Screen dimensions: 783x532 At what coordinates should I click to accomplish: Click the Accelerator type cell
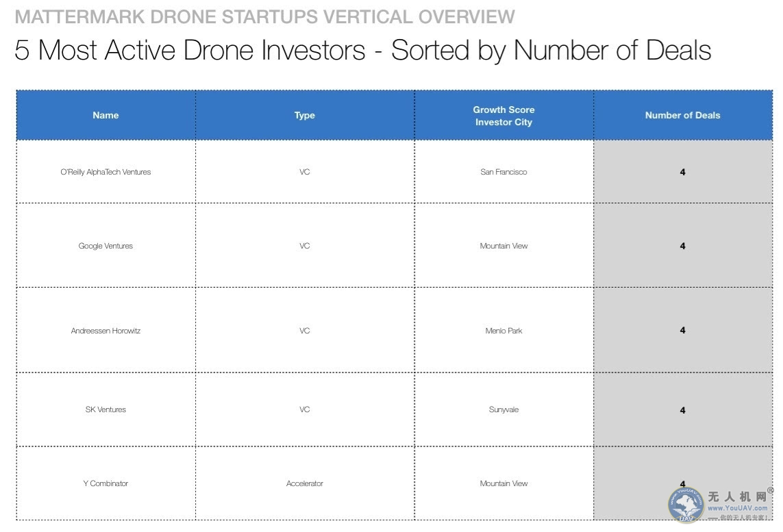tap(305, 483)
